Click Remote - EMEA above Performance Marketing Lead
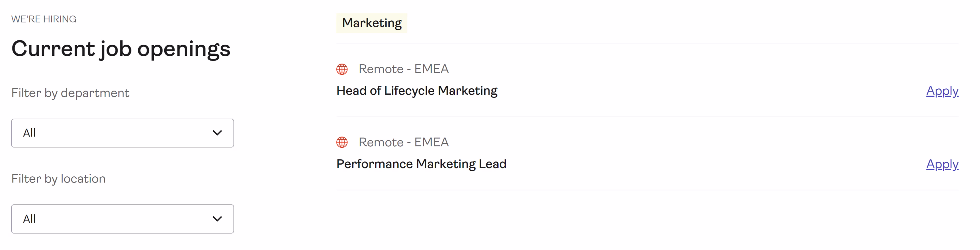The height and width of the screenshot is (250, 980). 404,142
